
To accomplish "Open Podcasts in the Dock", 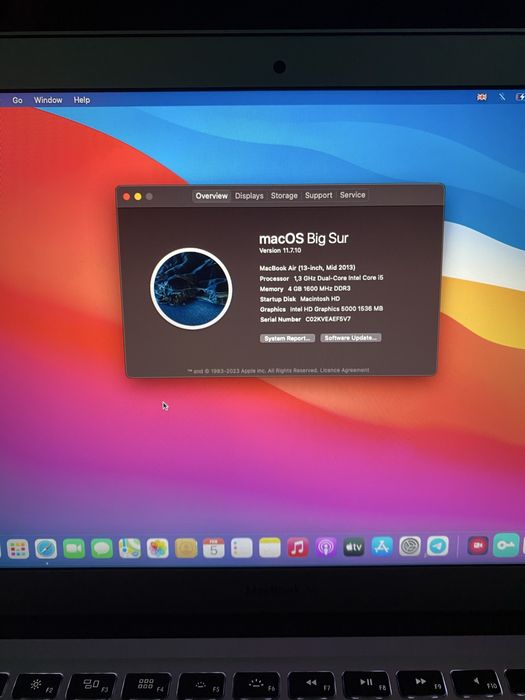I will tap(326, 547).
